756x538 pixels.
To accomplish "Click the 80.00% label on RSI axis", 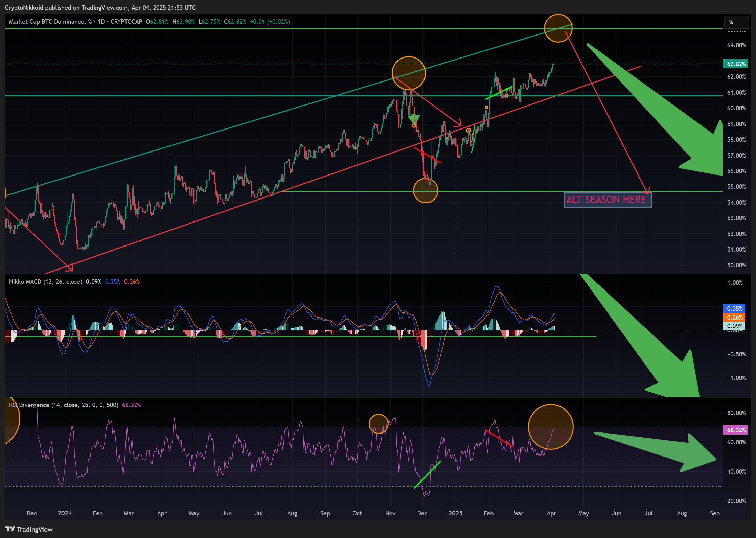I will (736, 413).
